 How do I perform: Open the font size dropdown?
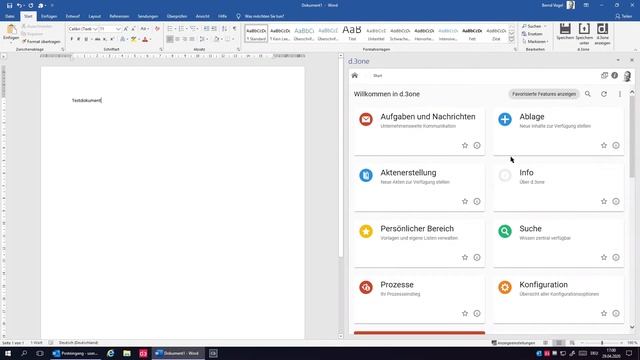(118, 29)
